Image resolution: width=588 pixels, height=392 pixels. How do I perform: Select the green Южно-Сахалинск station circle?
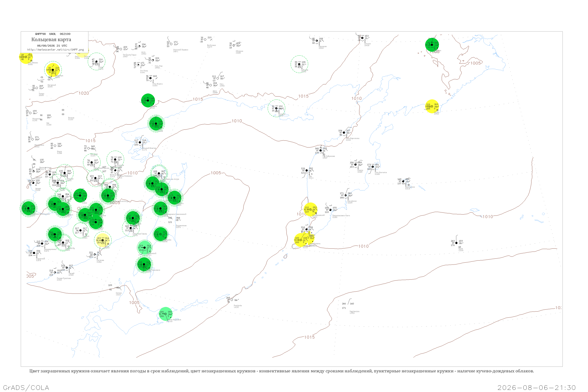(x=144, y=264)
